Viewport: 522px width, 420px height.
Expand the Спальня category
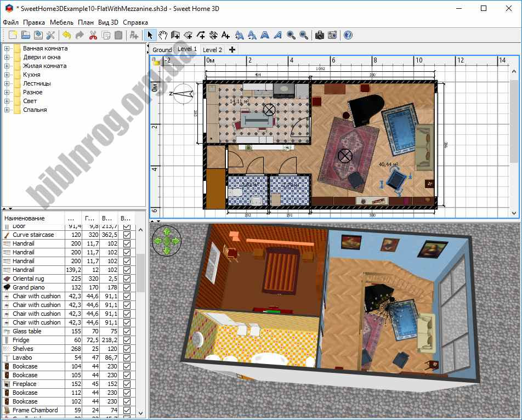pyautogui.click(x=7, y=110)
